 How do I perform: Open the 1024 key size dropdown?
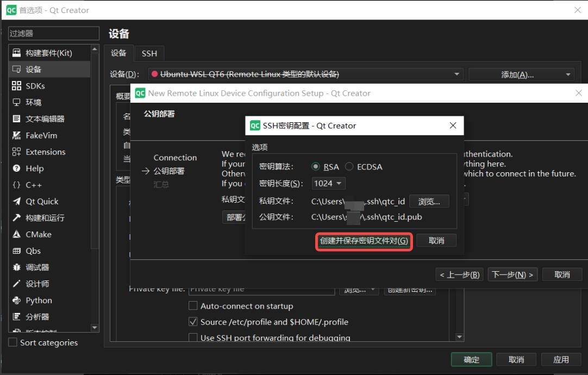pos(328,183)
